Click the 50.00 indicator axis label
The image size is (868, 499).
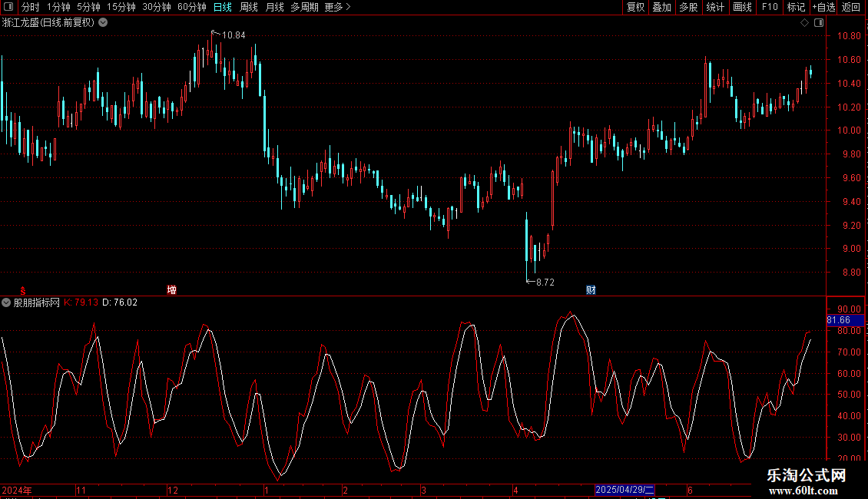849,395
